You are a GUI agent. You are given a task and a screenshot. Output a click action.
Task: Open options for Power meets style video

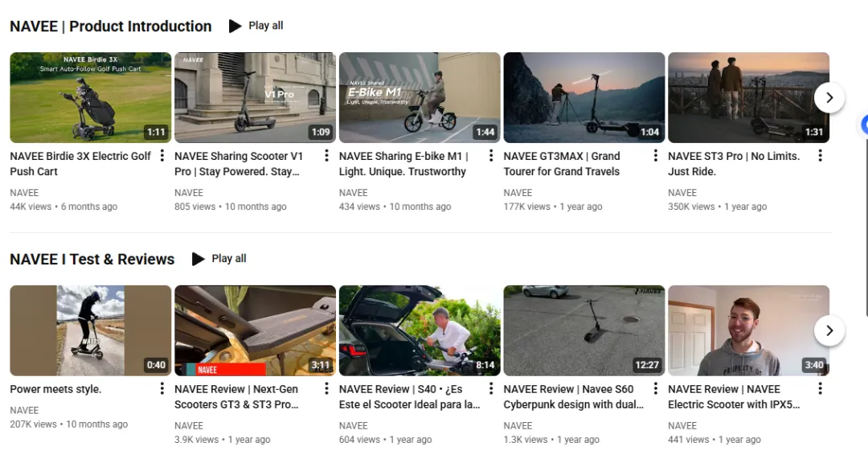[162, 389]
